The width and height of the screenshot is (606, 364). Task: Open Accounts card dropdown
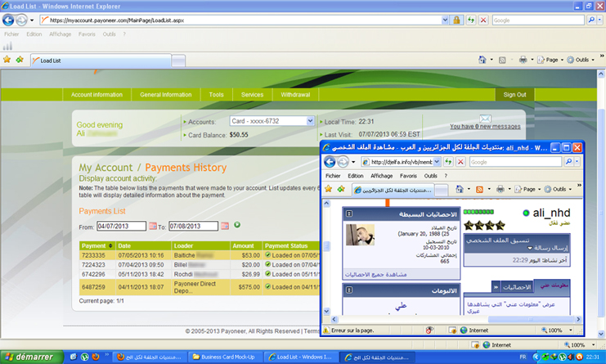(310, 121)
